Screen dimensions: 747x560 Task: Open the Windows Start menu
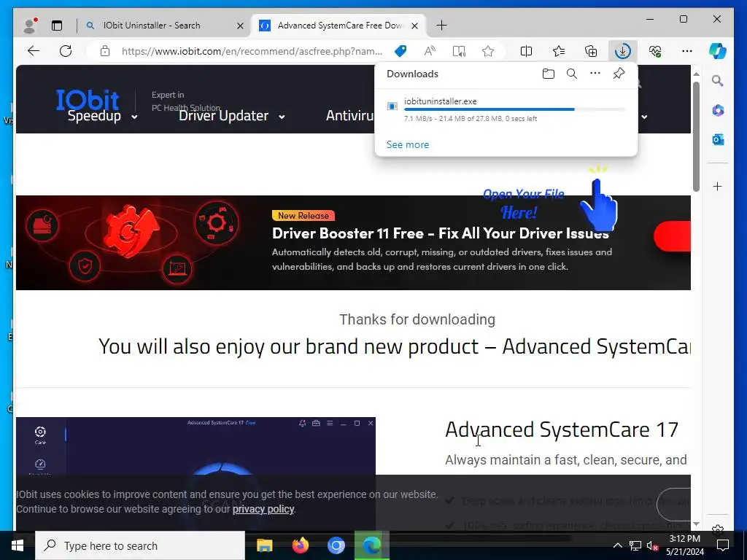18,545
